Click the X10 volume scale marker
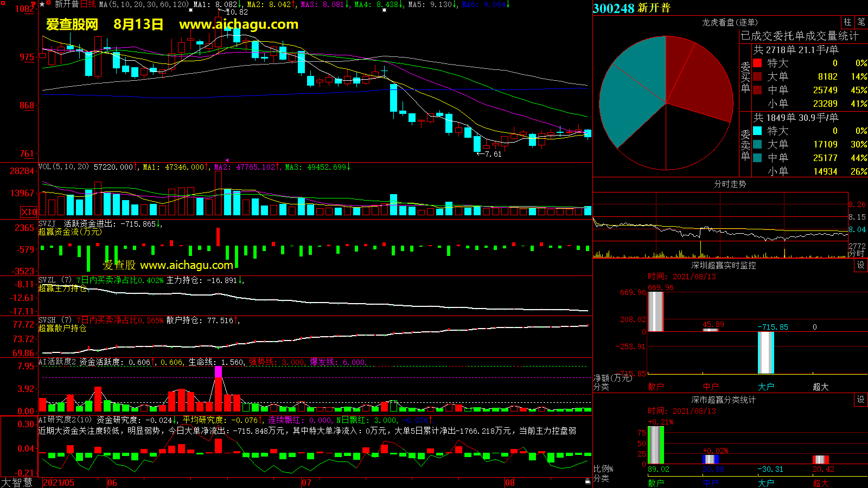The image size is (868, 488). 29,212
